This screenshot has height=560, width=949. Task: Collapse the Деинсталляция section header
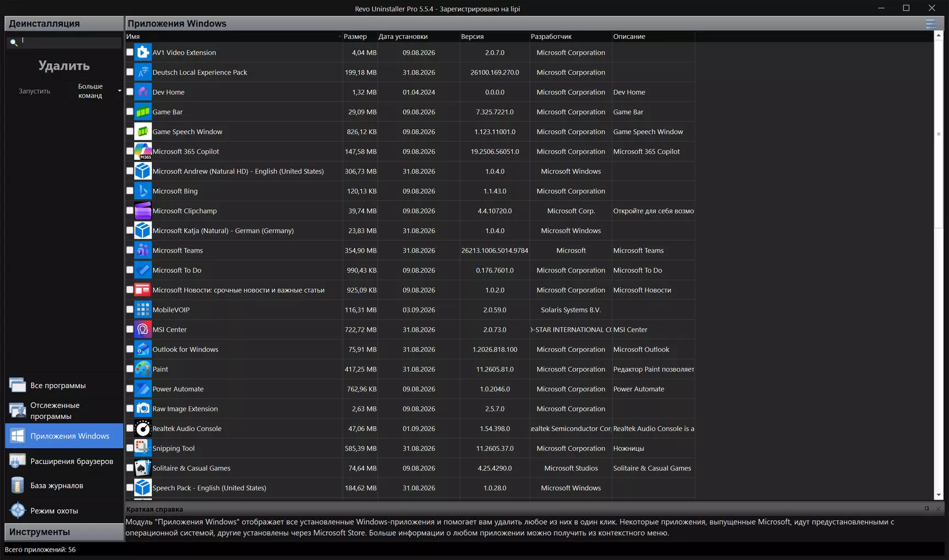pos(64,23)
